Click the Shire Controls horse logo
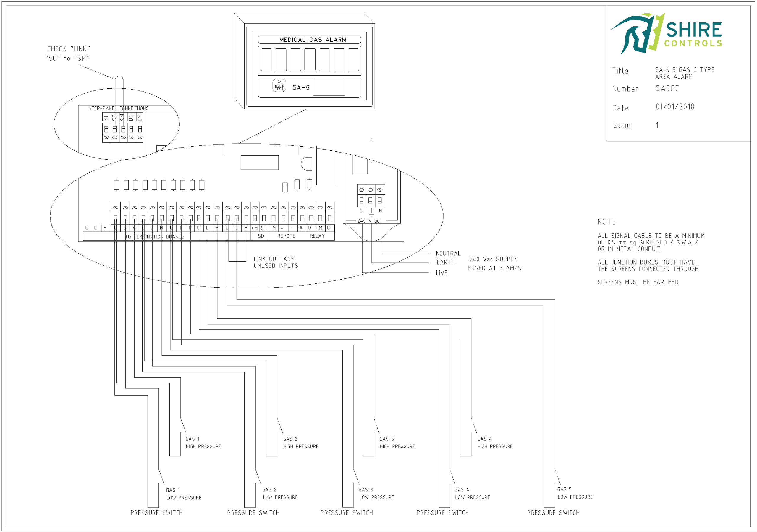The height and width of the screenshot is (532, 757). click(x=638, y=33)
